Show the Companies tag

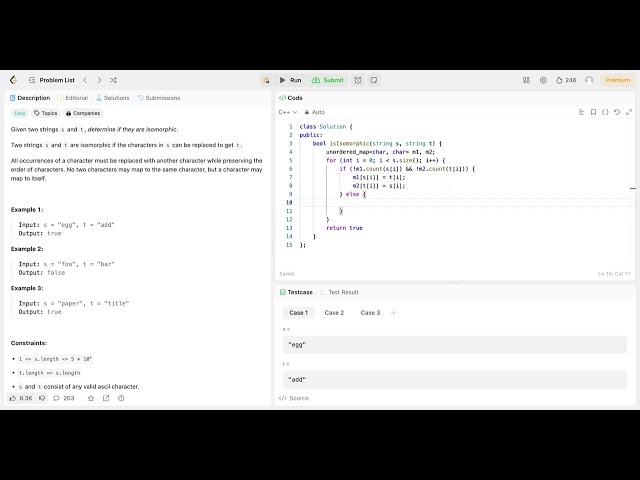point(83,113)
